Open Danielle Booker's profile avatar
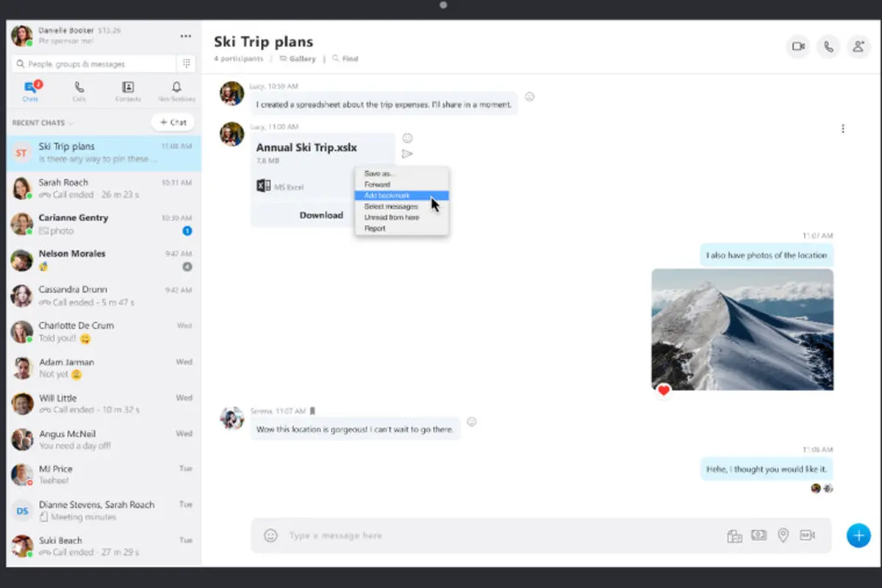This screenshot has width=882, height=588. [22, 35]
